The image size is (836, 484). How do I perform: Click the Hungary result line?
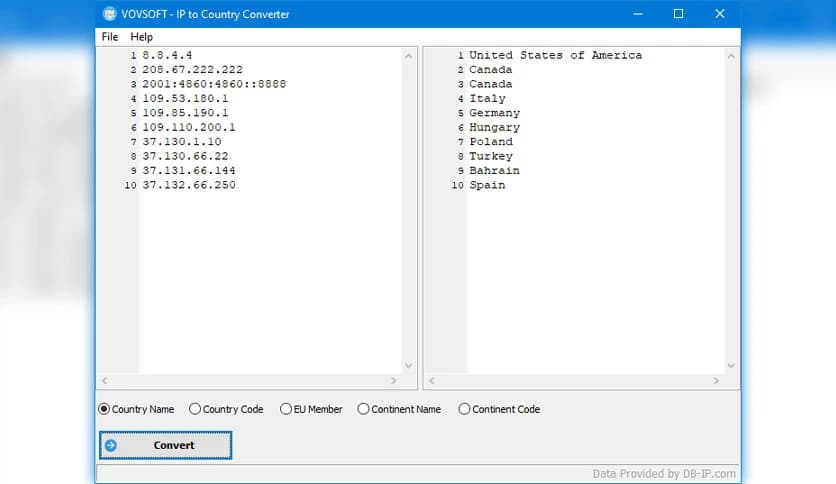tap(495, 127)
